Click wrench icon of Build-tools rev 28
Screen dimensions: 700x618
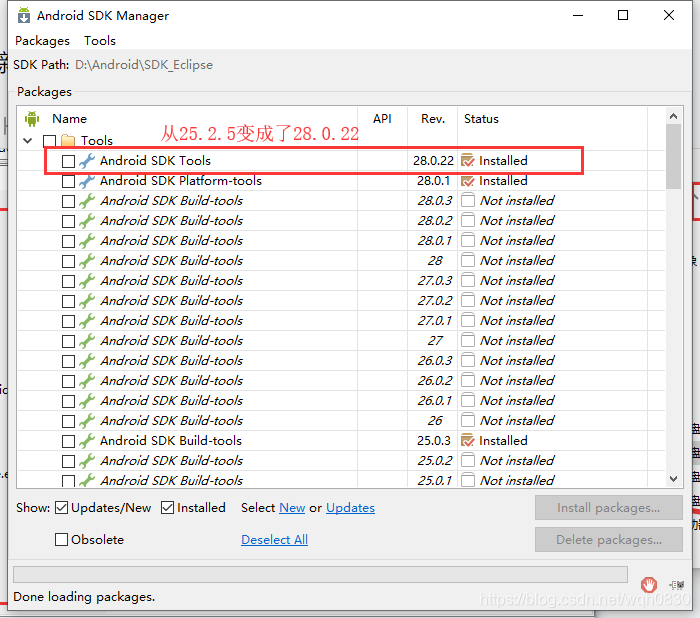tap(87, 261)
